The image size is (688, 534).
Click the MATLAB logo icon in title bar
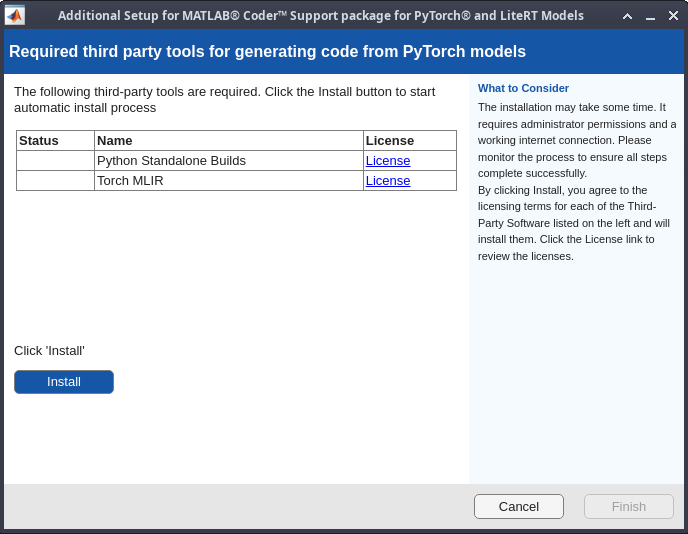pos(14,16)
